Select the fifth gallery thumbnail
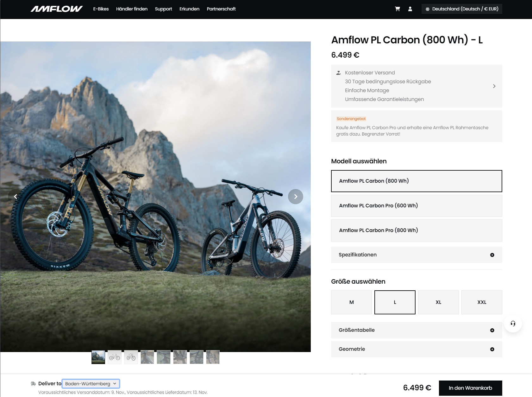532x397 pixels. point(164,357)
